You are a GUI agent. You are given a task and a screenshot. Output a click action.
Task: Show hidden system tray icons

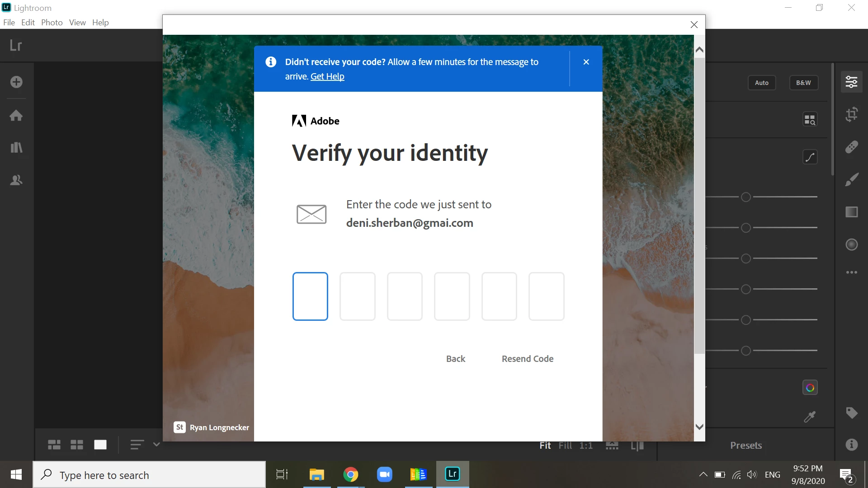click(x=703, y=474)
